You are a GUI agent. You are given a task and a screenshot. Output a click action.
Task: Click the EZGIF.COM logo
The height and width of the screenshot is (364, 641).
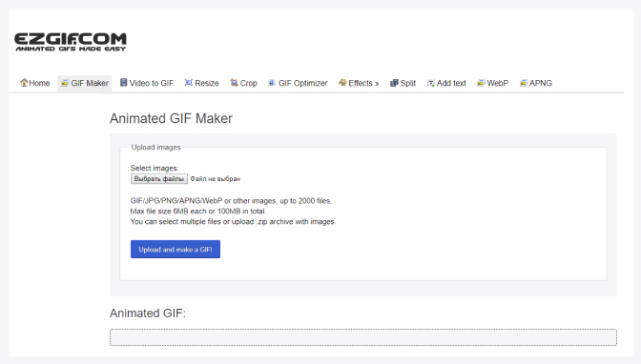click(x=71, y=42)
